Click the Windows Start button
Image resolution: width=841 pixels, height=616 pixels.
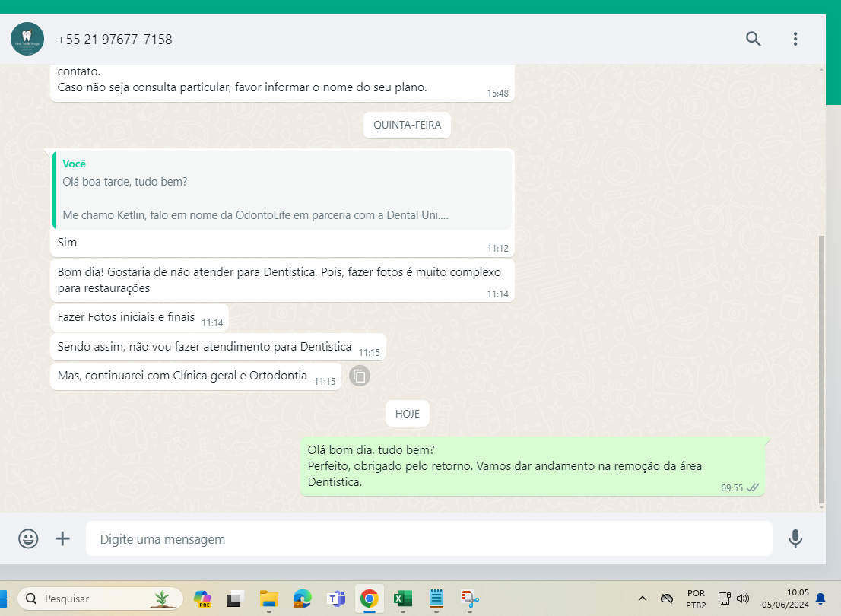point(3,599)
